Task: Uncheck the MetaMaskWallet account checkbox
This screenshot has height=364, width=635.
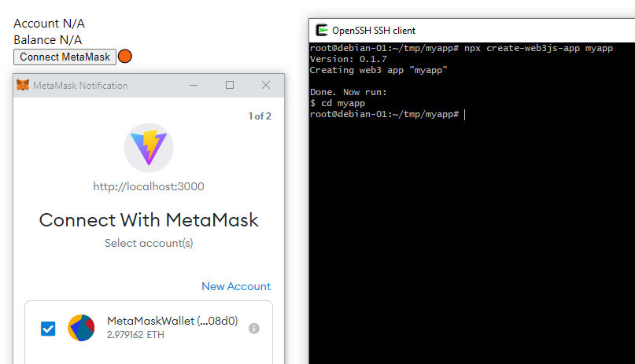Action: pos(48,329)
